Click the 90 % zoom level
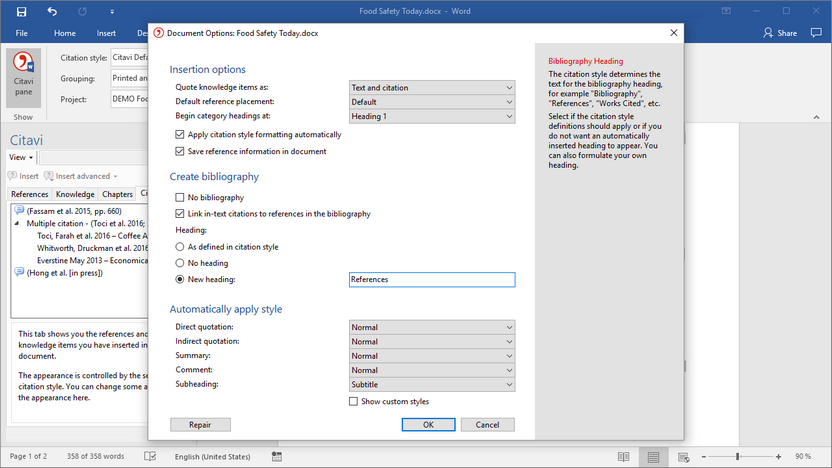The height and width of the screenshot is (468, 832). 803,456
